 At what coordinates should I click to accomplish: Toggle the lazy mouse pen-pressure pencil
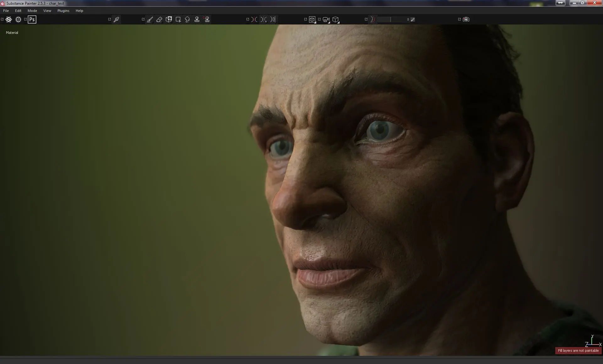(413, 19)
